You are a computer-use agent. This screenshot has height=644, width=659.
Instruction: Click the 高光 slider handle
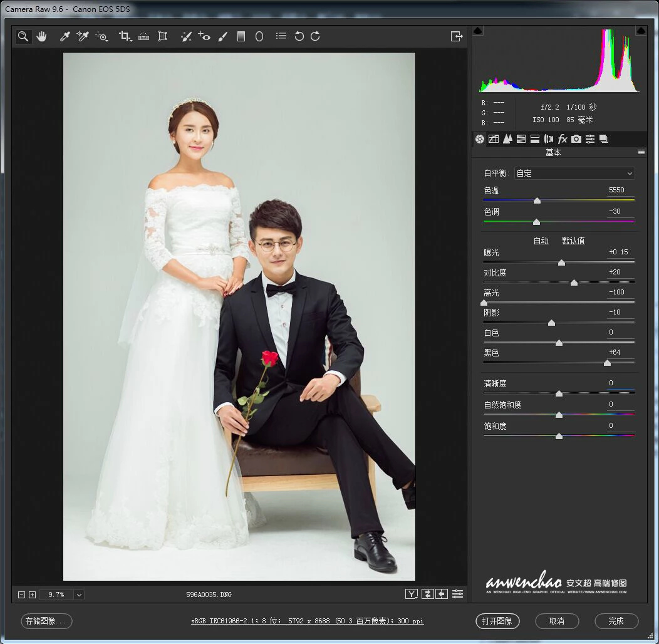click(484, 303)
